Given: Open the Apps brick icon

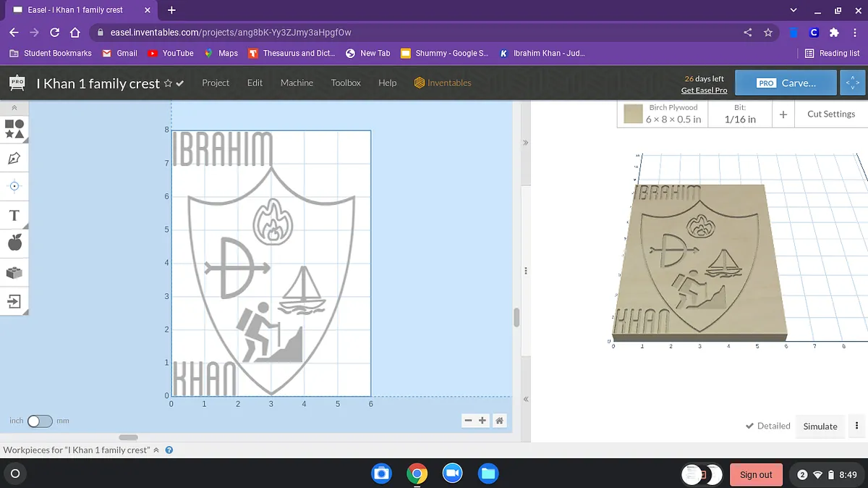Looking at the screenshot, I should click(x=14, y=272).
